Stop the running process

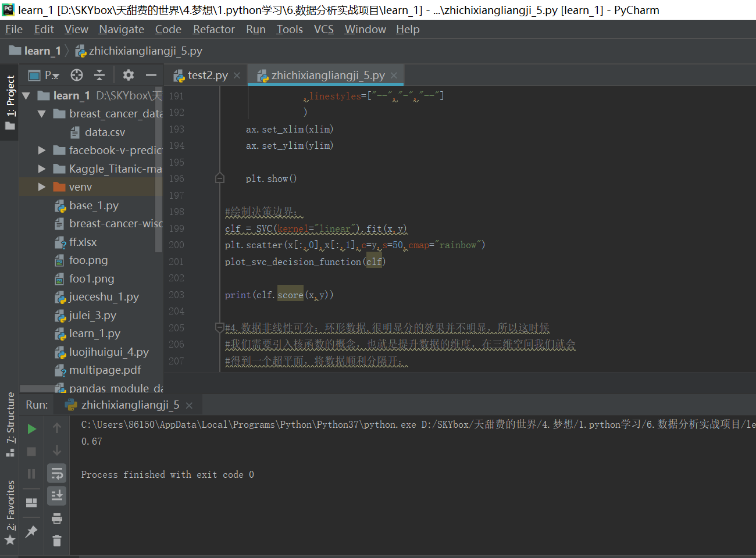click(31, 451)
